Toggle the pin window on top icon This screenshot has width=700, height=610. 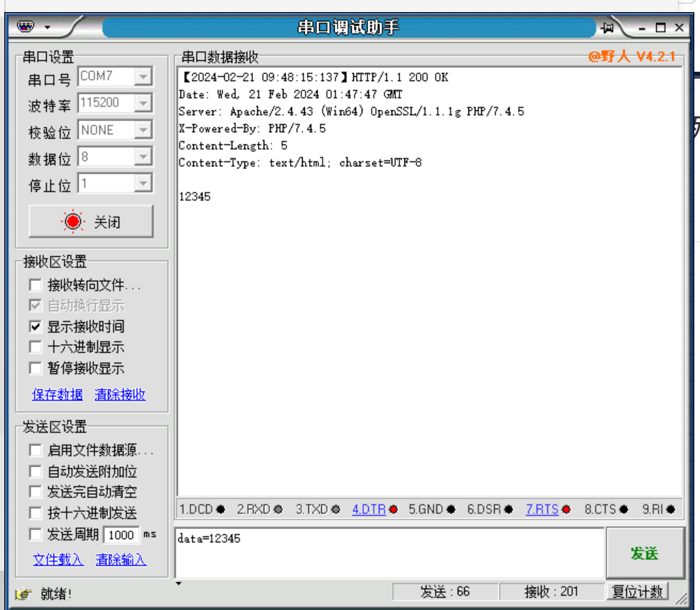pos(607,28)
